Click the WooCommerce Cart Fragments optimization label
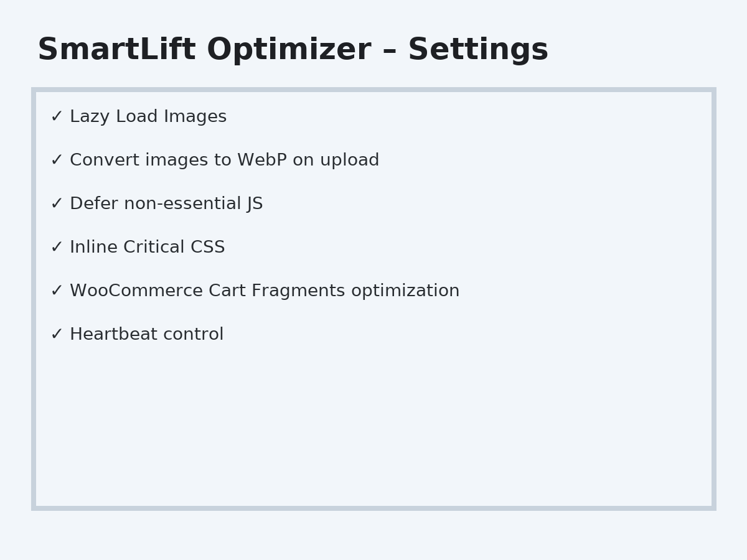Viewport: 747px width, 560px height. 265,291
